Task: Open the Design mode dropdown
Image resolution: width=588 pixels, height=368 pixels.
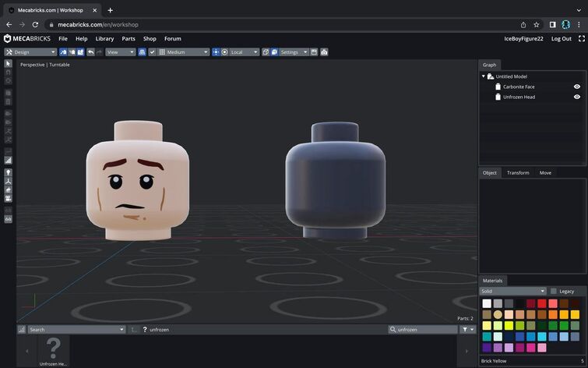Action: [x=30, y=52]
